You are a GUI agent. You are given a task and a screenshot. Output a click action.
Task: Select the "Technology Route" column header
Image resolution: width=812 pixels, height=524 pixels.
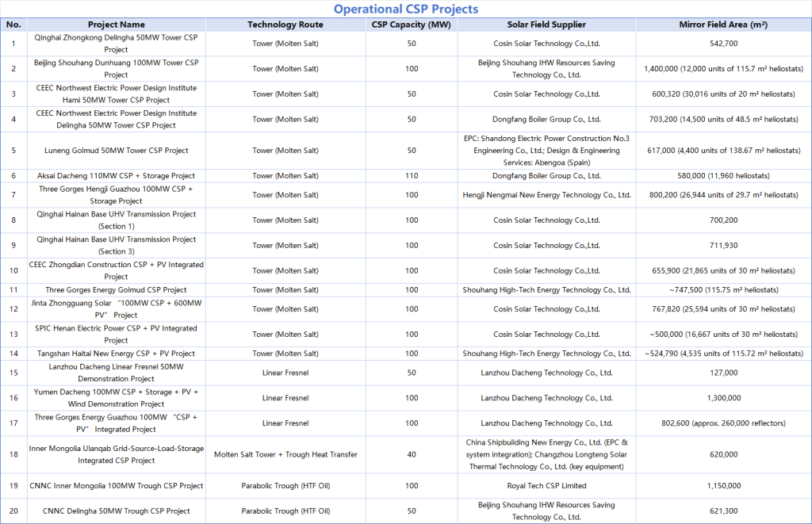click(x=285, y=25)
